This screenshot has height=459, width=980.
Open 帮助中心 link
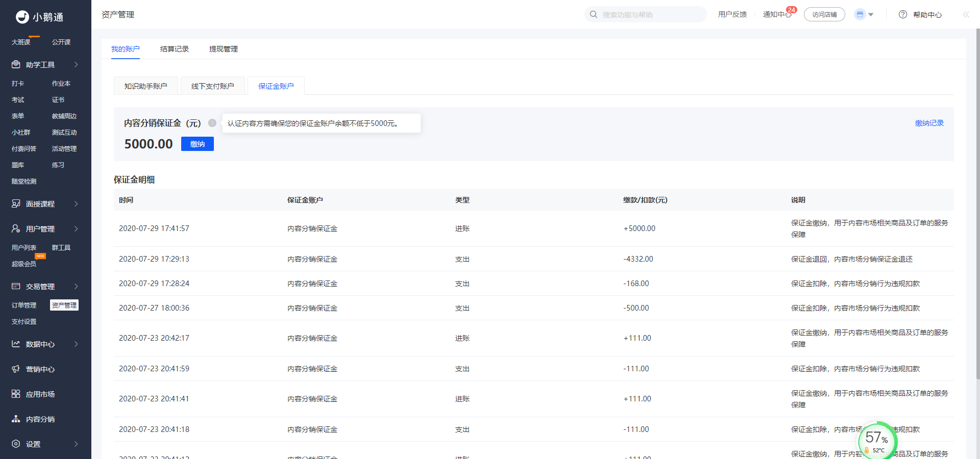pyautogui.click(x=927, y=15)
